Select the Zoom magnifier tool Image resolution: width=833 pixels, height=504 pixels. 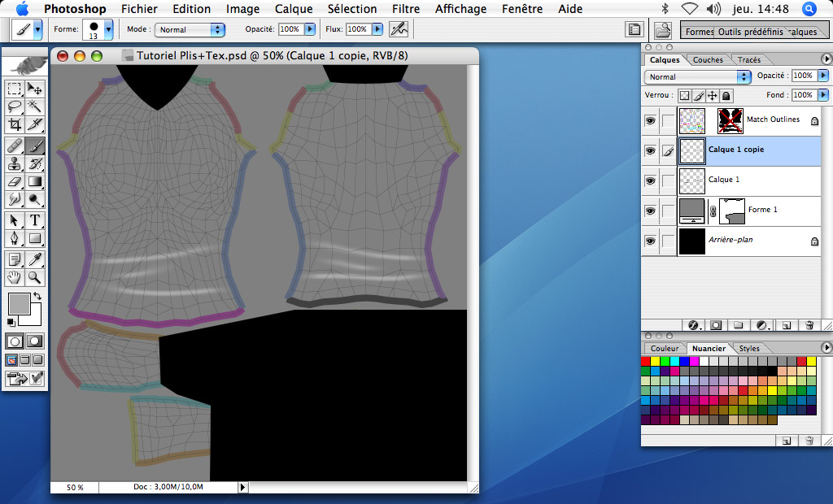[x=35, y=277]
